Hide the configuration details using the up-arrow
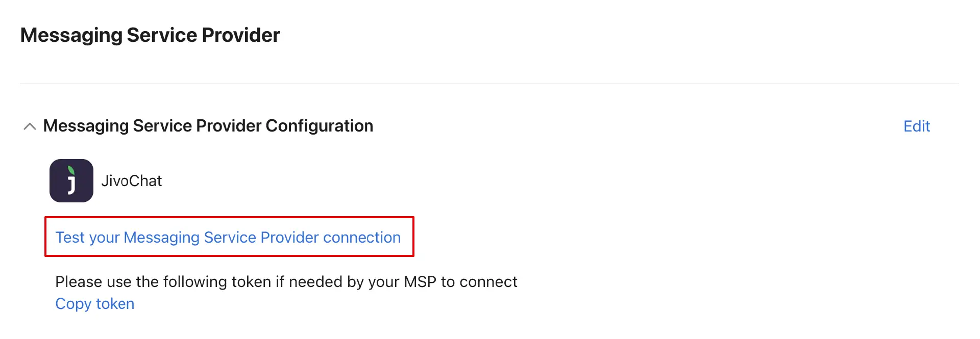 [x=30, y=126]
